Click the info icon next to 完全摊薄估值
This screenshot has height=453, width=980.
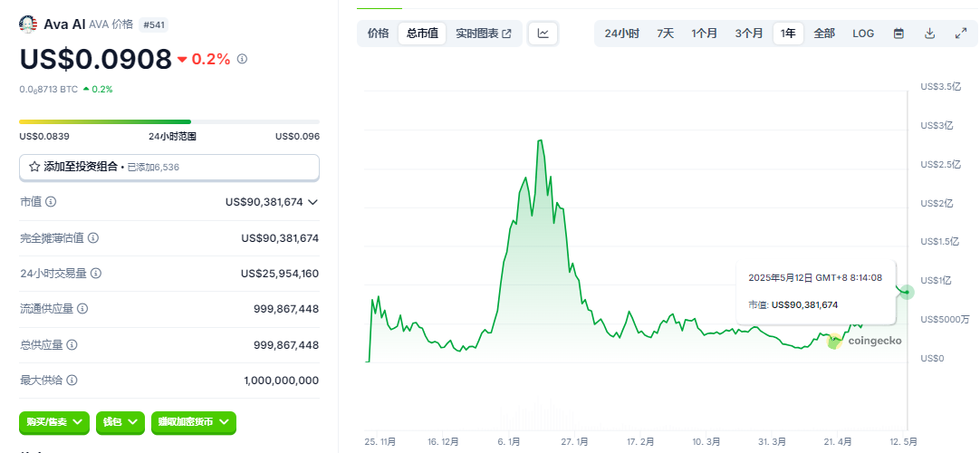tap(93, 237)
